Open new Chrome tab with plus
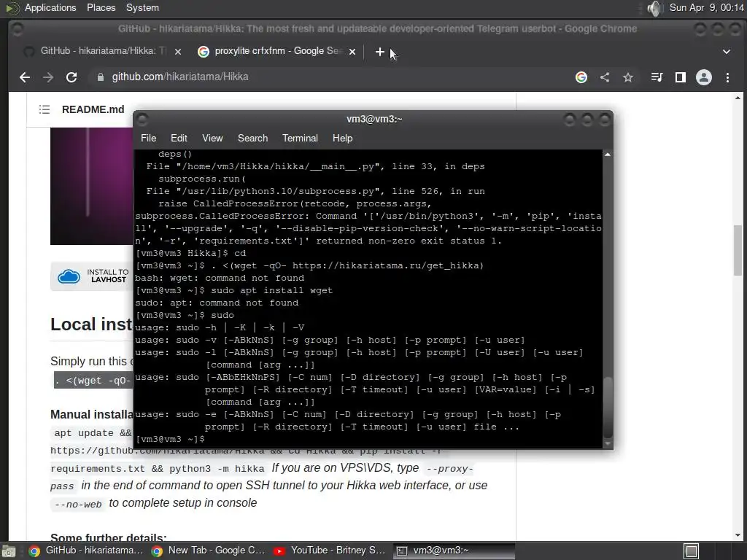 pos(379,52)
